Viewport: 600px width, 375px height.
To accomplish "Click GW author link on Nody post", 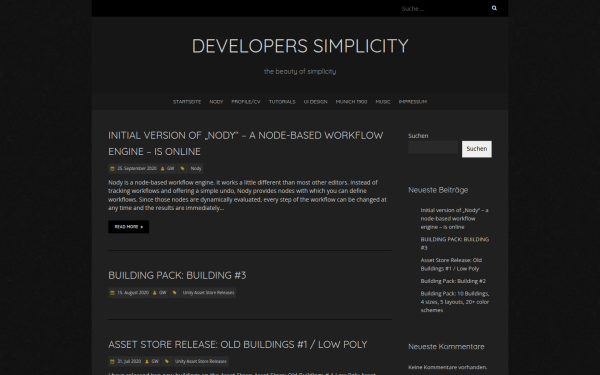I will pos(170,168).
